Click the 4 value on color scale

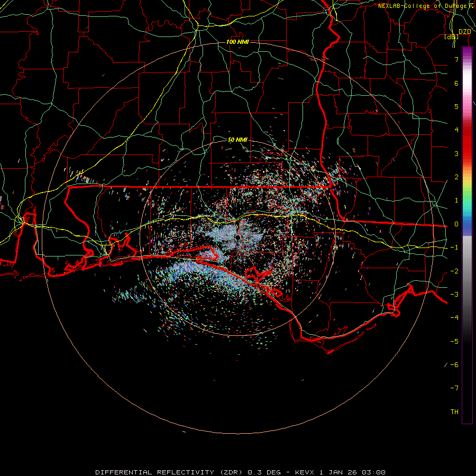coord(456,130)
